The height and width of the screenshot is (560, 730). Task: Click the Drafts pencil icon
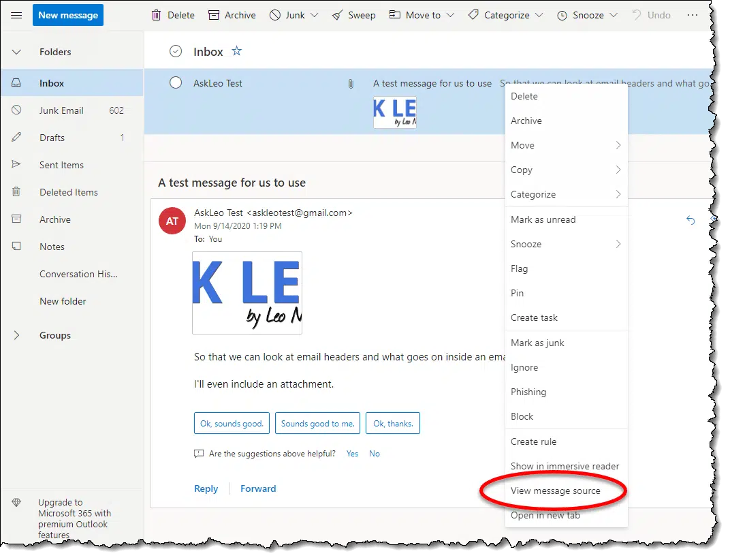point(16,137)
